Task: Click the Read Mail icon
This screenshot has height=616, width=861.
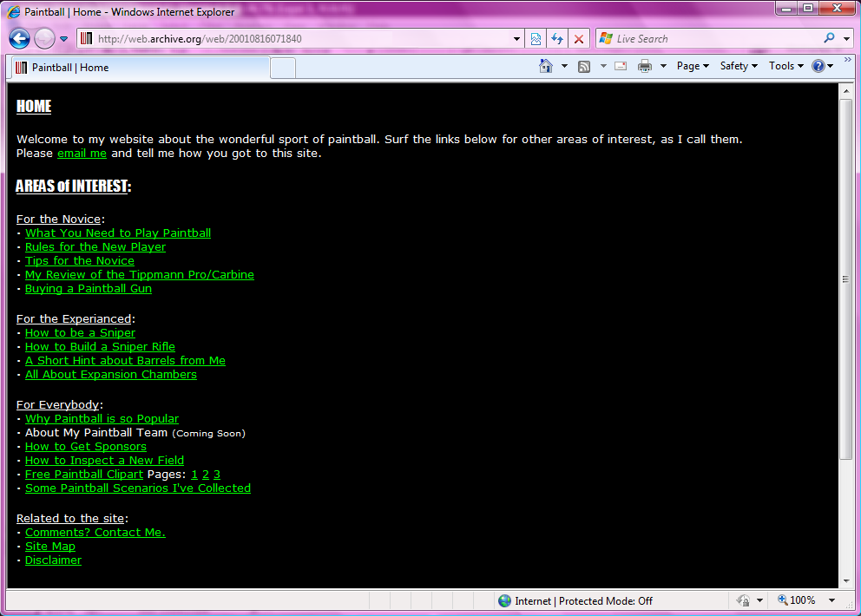Action: click(x=621, y=66)
